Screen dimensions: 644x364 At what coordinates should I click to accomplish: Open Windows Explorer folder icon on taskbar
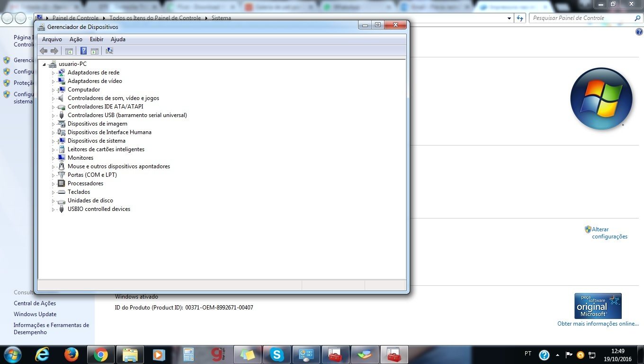pyautogui.click(x=130, y=355)
